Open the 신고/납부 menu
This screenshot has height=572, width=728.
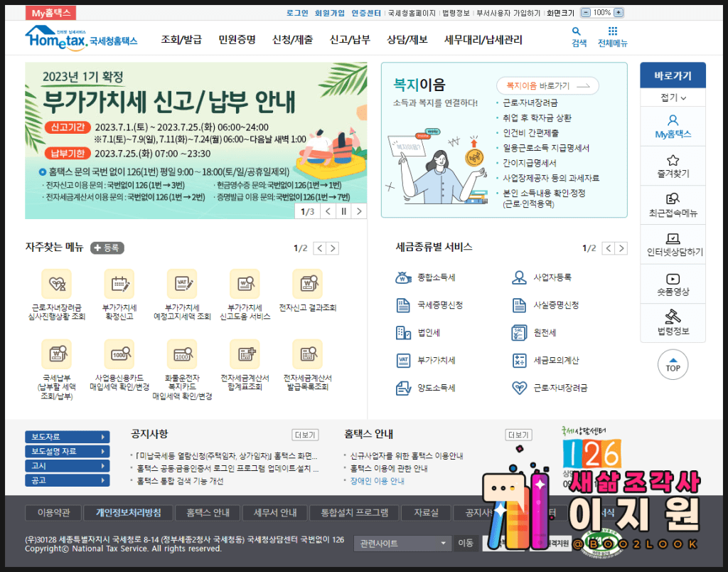click(350, 40)
